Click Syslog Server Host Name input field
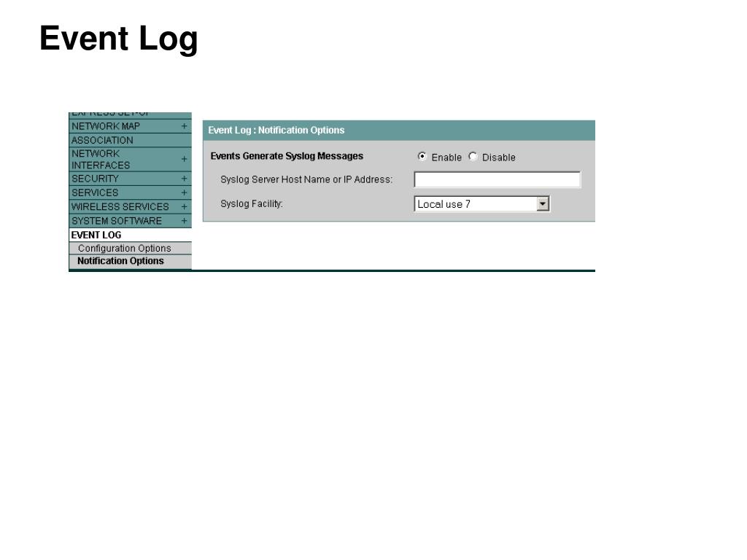Viewport: 747px width, 560px height. click(x=498, y=179)
